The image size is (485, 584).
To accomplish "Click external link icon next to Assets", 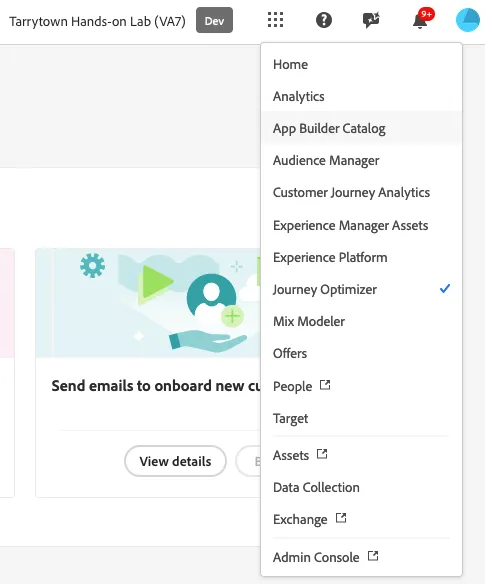I will [322, 454].
